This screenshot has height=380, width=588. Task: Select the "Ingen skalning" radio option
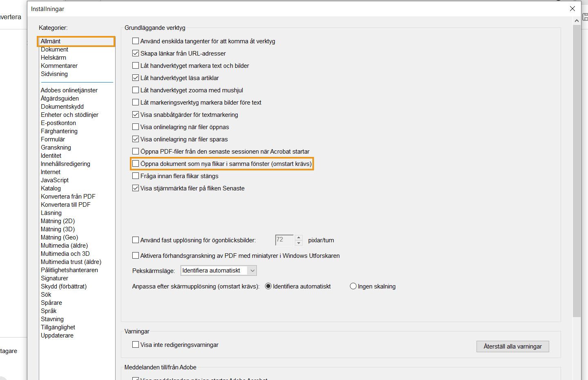click(x=353, y=286)
